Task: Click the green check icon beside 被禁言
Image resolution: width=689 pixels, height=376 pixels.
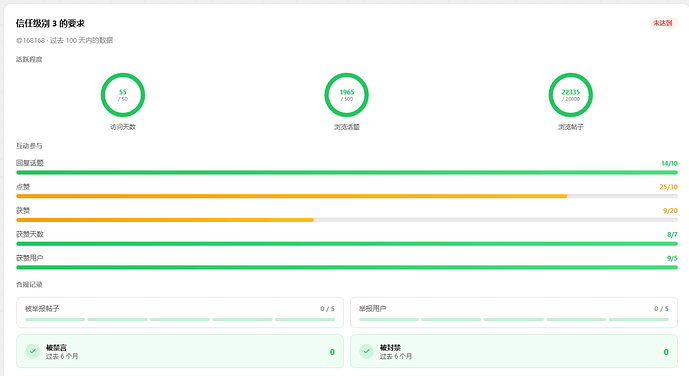Action: coord(33,351)
